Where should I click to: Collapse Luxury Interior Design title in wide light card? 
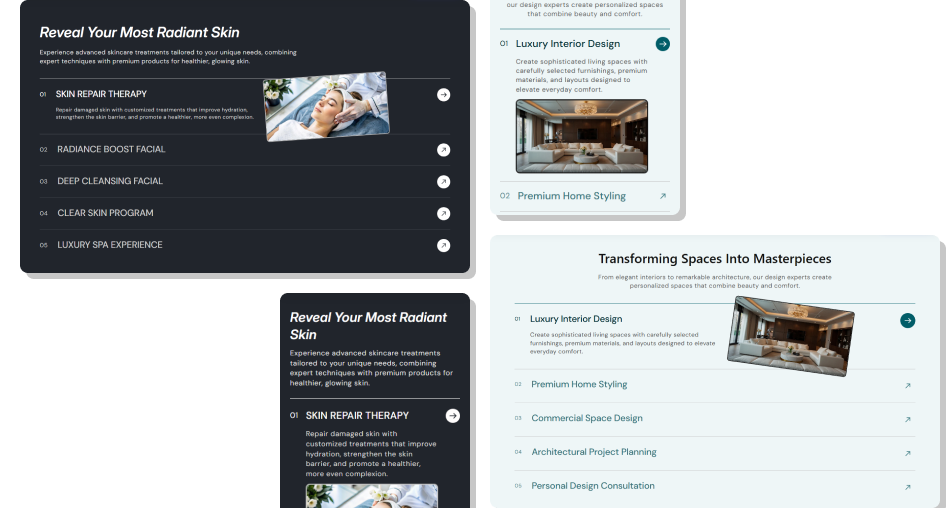pyautogui.click(x=576, y=319)
